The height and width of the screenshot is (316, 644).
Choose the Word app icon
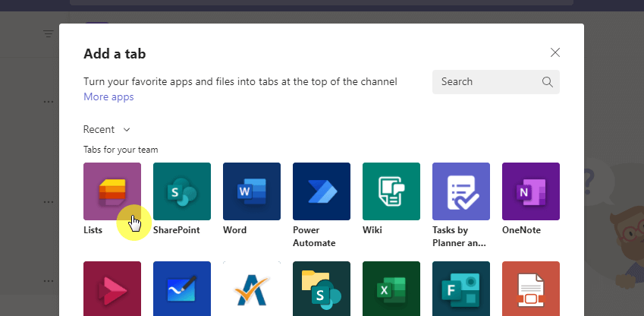252,191
